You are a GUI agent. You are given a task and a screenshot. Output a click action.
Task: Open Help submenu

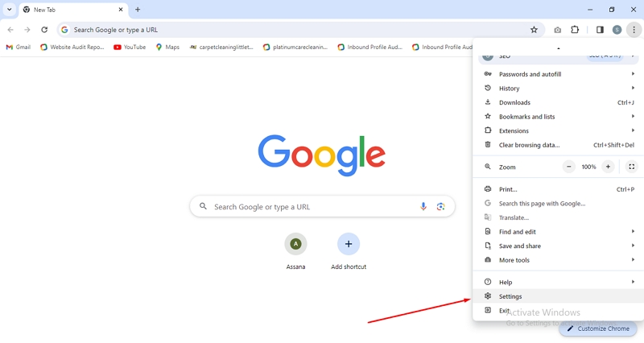559,282
